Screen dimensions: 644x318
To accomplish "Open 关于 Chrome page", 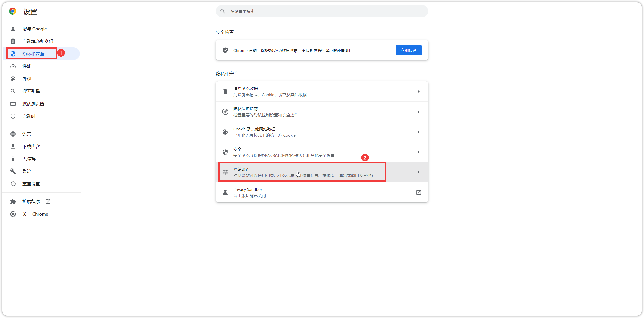I will point(41,214).
